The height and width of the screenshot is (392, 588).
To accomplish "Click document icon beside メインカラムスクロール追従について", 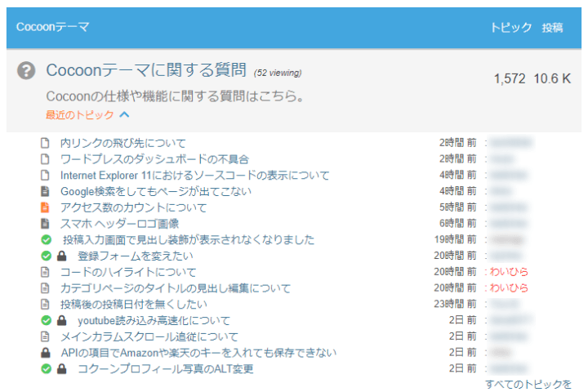I will (x=45, y=336).
